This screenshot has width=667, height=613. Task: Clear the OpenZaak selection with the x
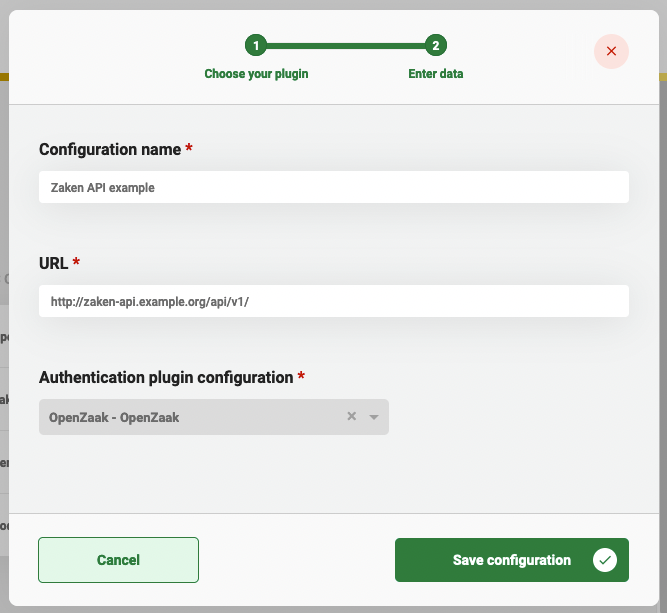[x=351, y=417]
